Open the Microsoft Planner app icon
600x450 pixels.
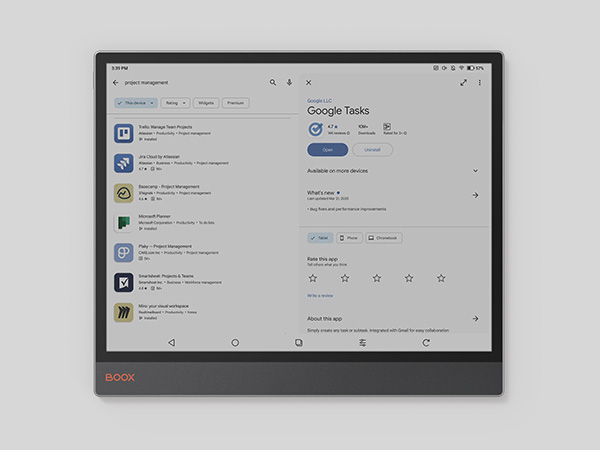tap(124, 223)
